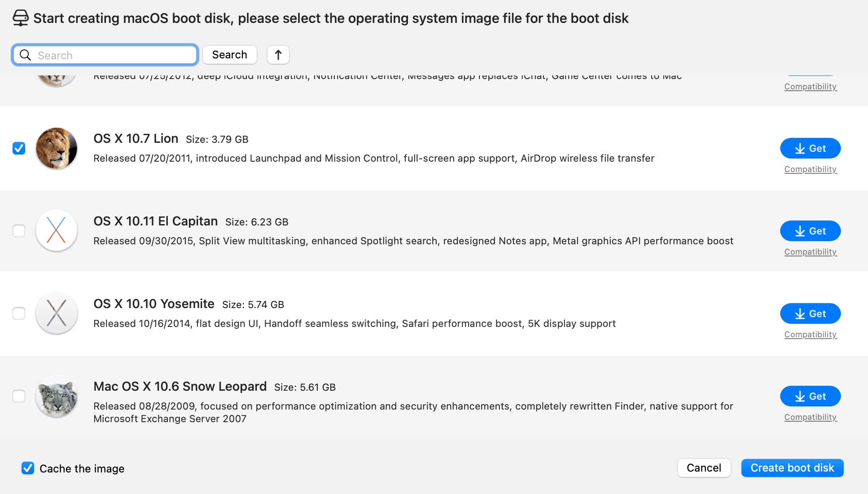Image resolution: width=868 pixels, height=494 pixels.
Task: Click the Snow Leopard icon
Action: tap(57, 396)
